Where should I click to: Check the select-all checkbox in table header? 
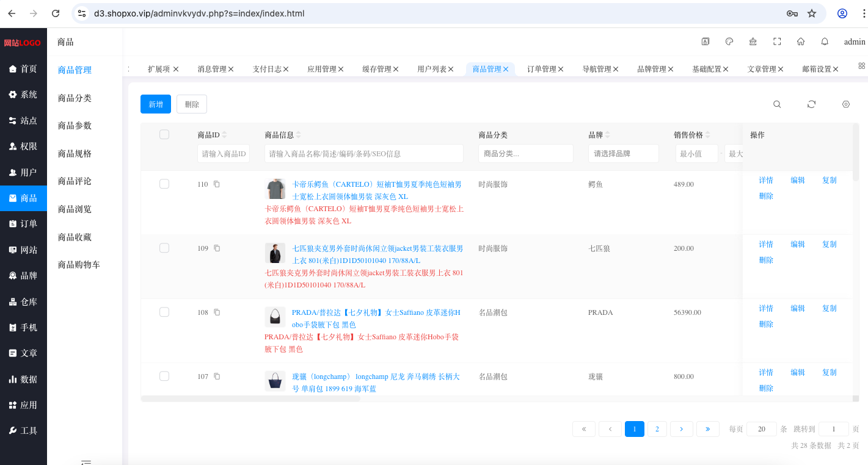[x=164, y=134]
